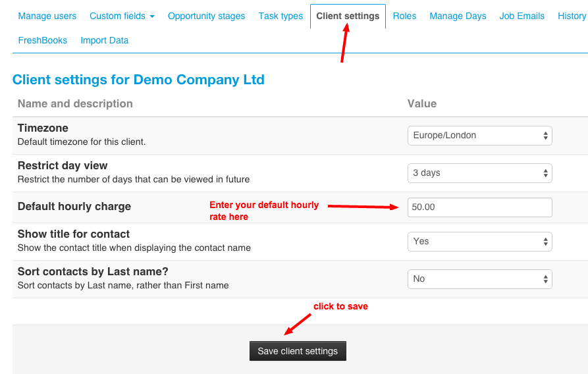View the History tab
The height and width of the screenshot is (374, 588).
coord(571,16)
